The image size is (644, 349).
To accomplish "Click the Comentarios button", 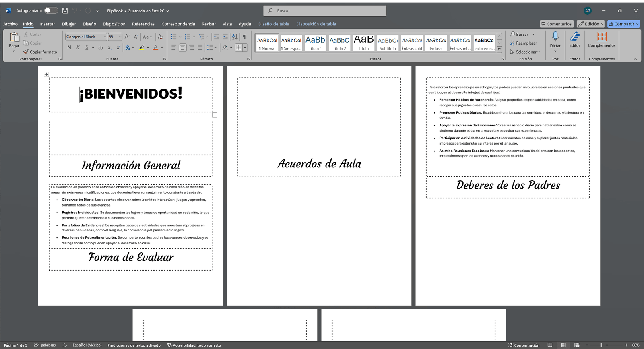I will click(x=557, y=24).
